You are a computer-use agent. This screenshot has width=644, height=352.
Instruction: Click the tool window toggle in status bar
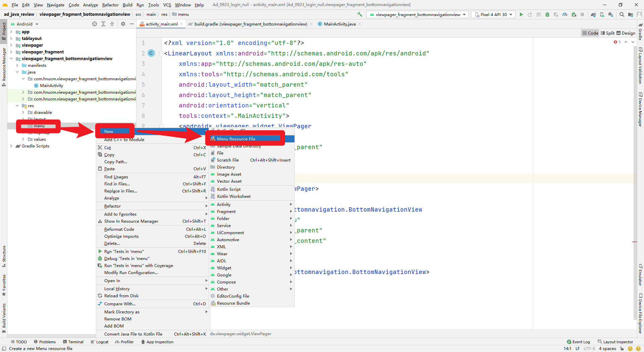coord(4,349)
